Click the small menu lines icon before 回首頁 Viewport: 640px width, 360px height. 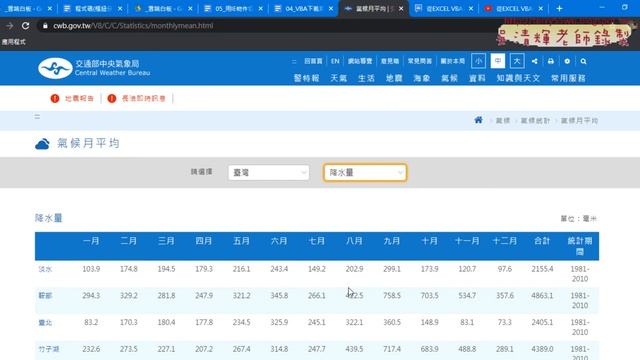click(x=294, y=61)
